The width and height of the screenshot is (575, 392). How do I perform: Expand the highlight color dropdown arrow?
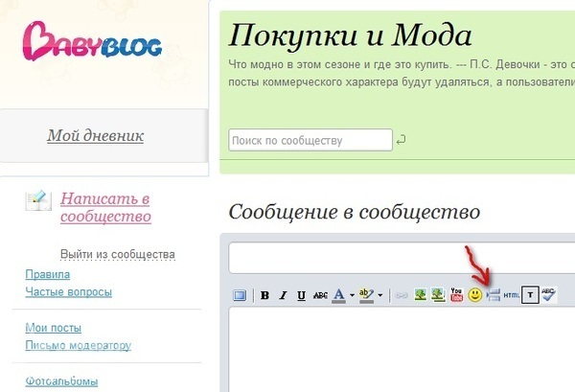[x=380, y=295]
